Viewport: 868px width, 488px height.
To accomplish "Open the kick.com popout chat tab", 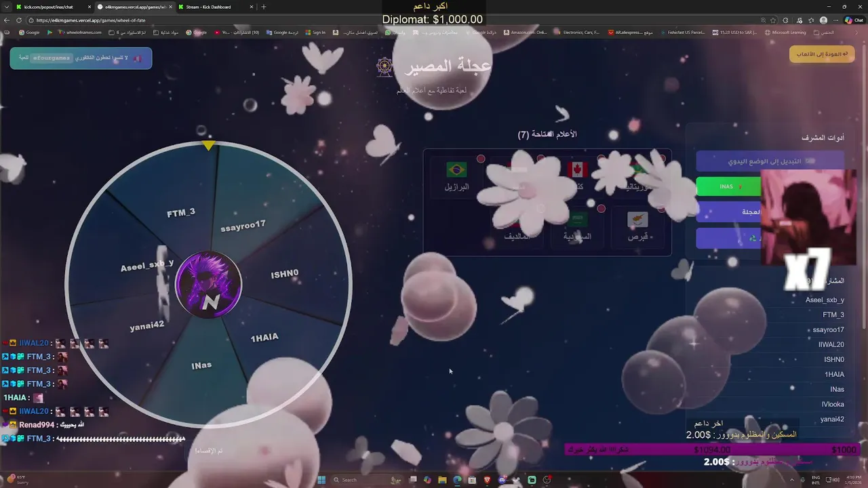I will click(x=53, y=7).
